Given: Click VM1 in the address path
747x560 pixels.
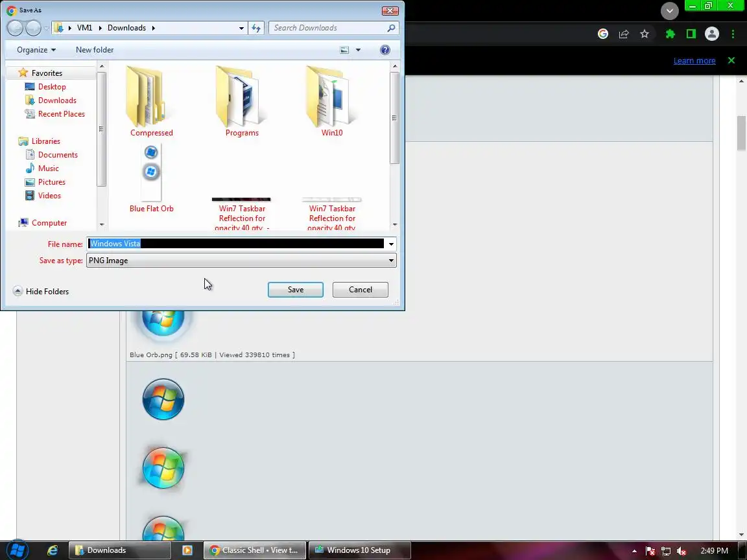Looking at the screenshot, I should (x=85, y=28).
